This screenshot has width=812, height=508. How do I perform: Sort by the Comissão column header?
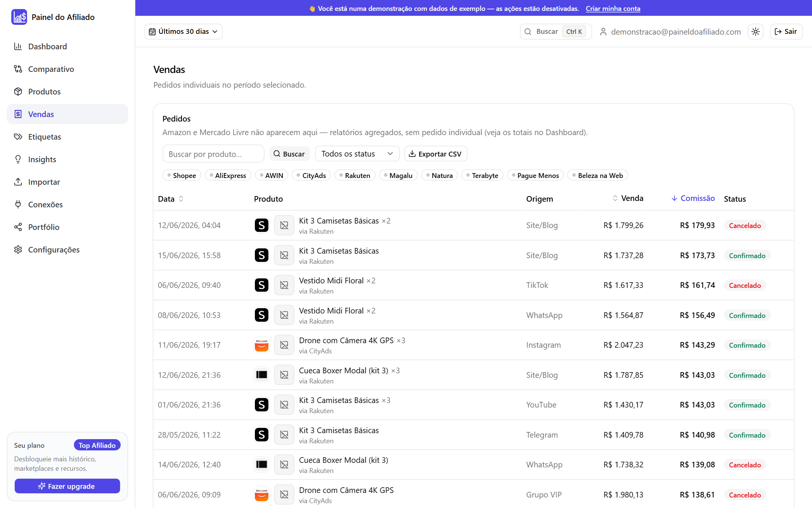coord(693,198)
